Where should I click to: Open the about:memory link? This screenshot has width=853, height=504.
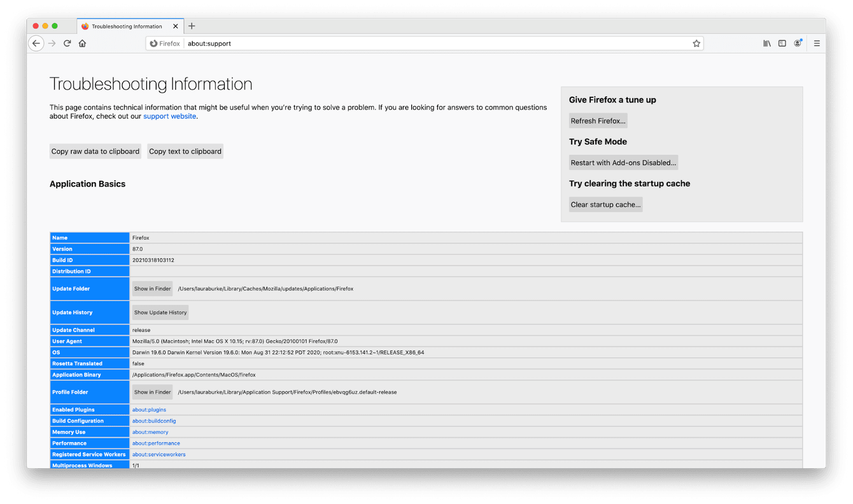pyautogui.click(x=150, y=431)
